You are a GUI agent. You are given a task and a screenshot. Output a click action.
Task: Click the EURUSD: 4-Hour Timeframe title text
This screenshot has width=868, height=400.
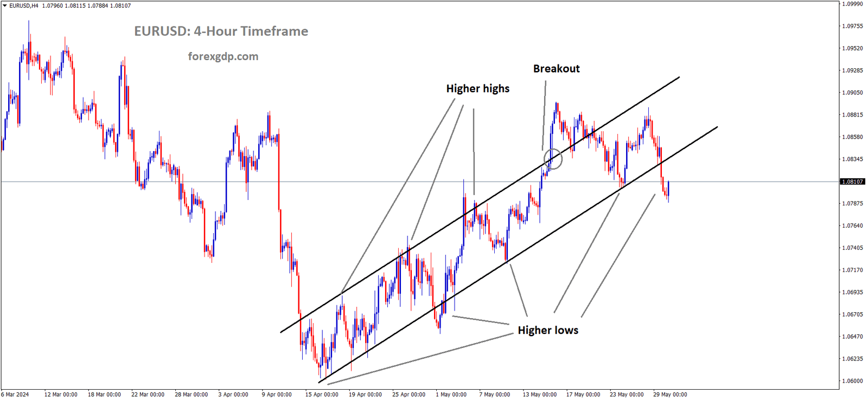coord(221,31)
